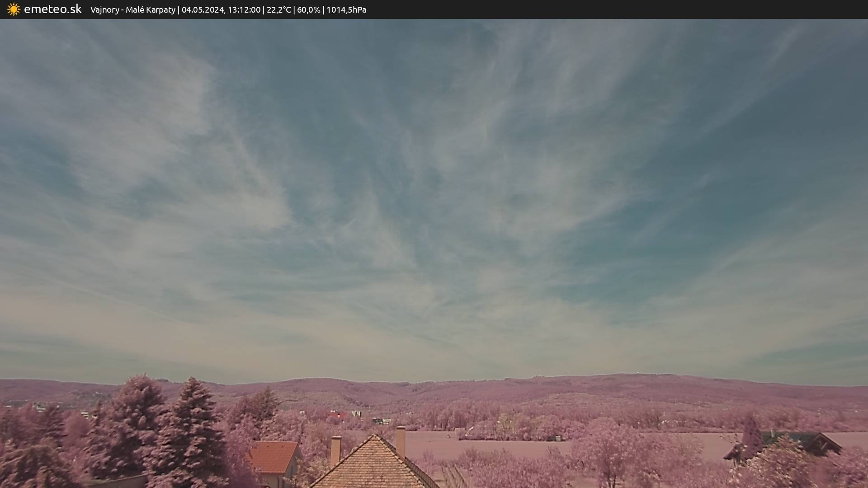Click the left chimney on central roof

click(x=335, y=450)
